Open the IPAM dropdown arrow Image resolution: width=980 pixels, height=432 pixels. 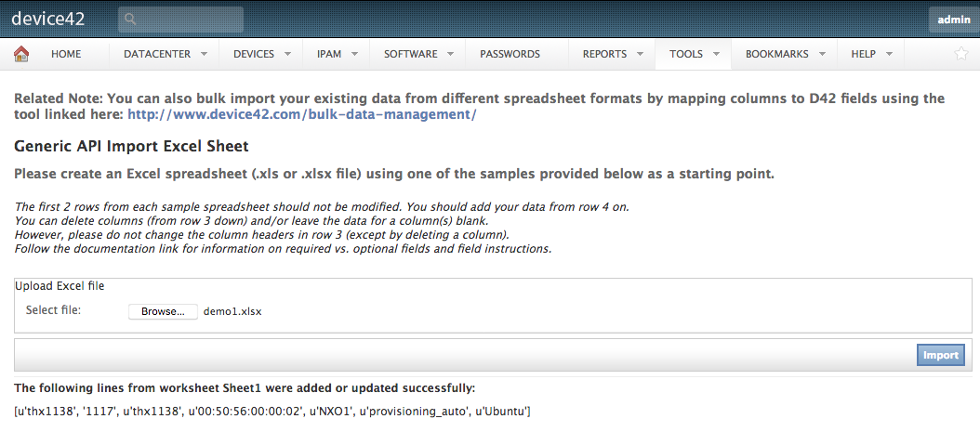(354, 54)
